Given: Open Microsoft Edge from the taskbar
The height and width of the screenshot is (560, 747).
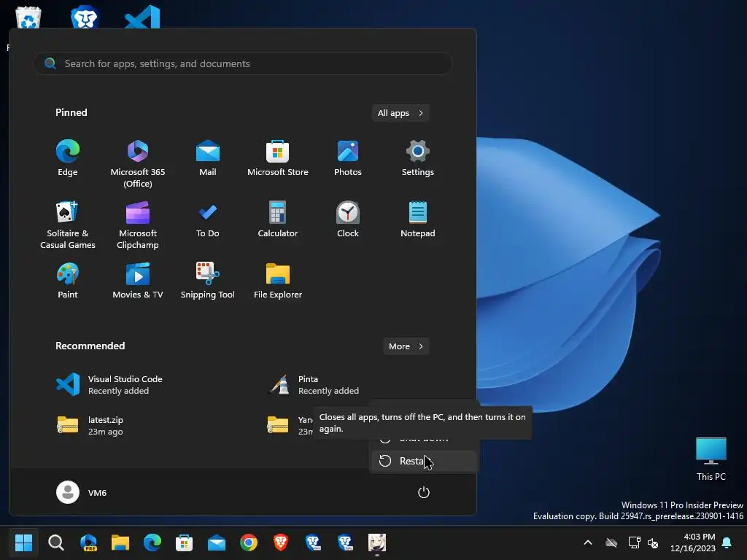Looking at the screenshot, I should click(152, 542).
